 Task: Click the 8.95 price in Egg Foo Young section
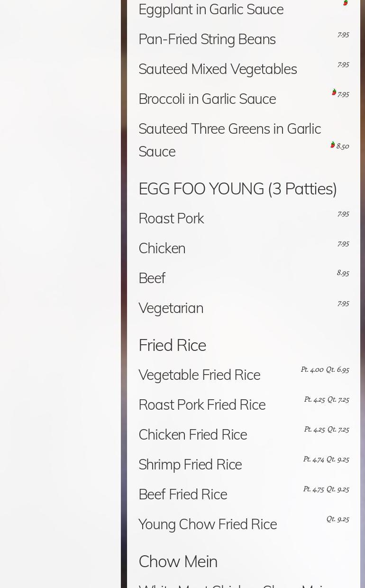tap(343, 273)
